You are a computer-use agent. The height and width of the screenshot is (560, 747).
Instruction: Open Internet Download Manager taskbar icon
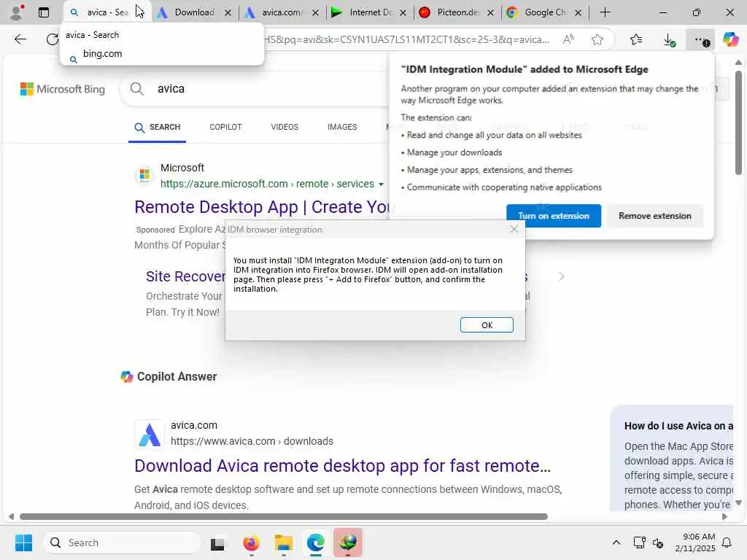point(348,542)
